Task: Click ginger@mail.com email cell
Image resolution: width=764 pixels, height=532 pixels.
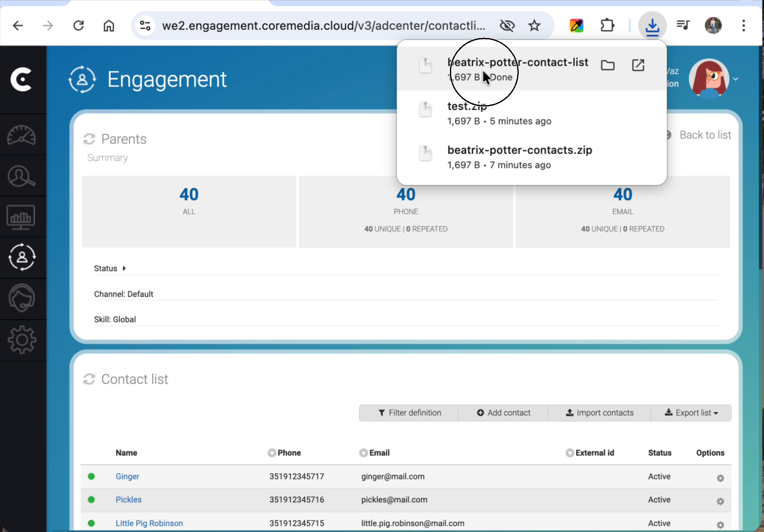Action: coord(393,476)
